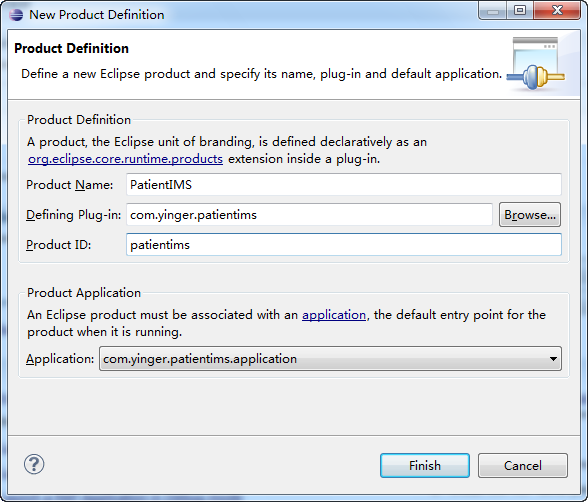Minimize the New Product Definition window
This screenshot has height=502, width=588.
click(x=493, y=10)
